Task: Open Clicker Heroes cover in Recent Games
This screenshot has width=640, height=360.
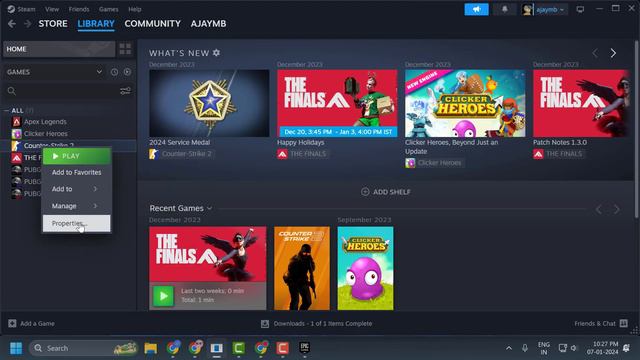Action: click(x=365, y=268)
